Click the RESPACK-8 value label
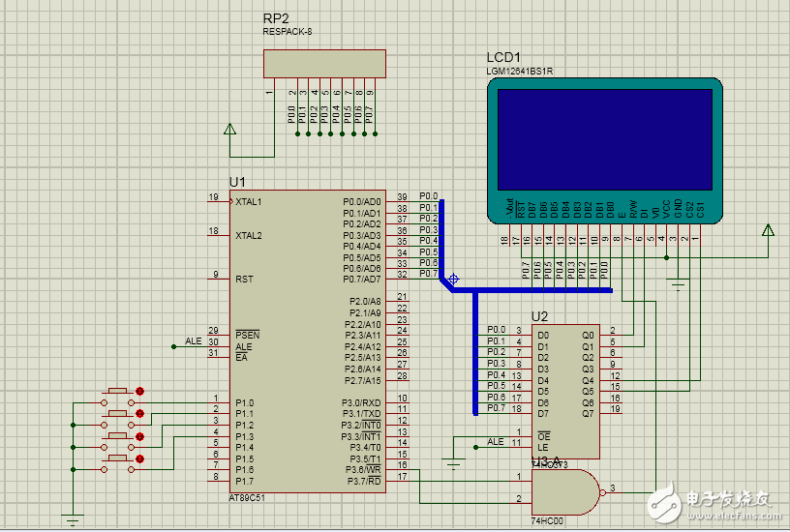Viewport: 790px width, 532px height. [x=288, y=32]
